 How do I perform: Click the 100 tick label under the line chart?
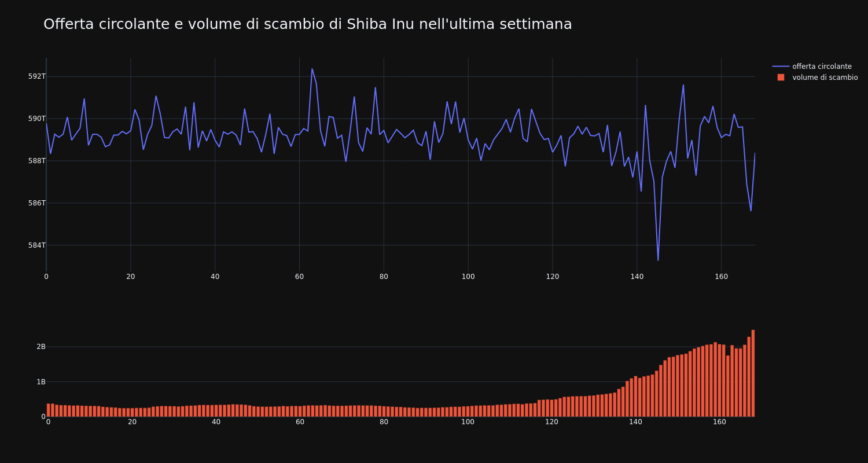468,277
